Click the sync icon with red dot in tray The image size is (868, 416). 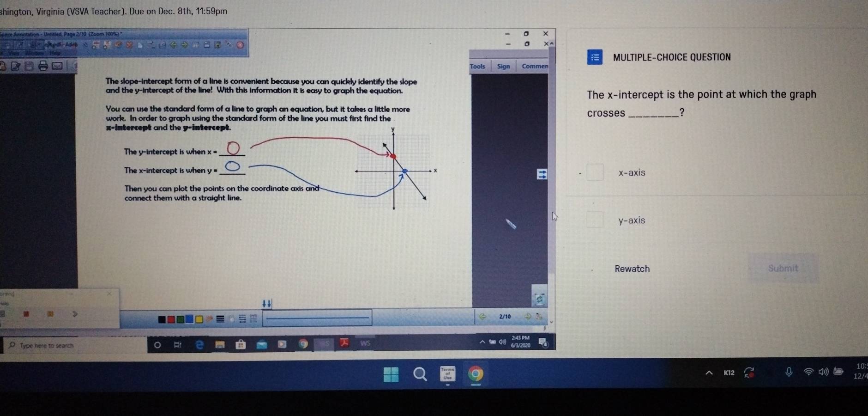point(749,373)
